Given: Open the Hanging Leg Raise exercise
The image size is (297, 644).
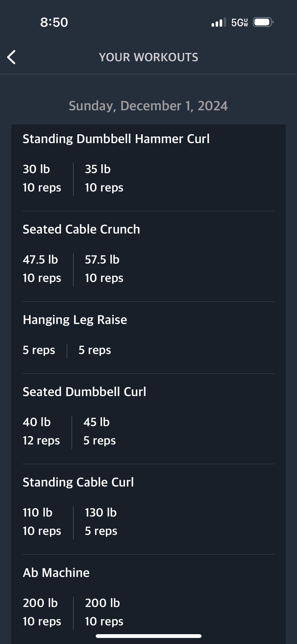Looking at the screenshot, I should (x=75, y=320).
